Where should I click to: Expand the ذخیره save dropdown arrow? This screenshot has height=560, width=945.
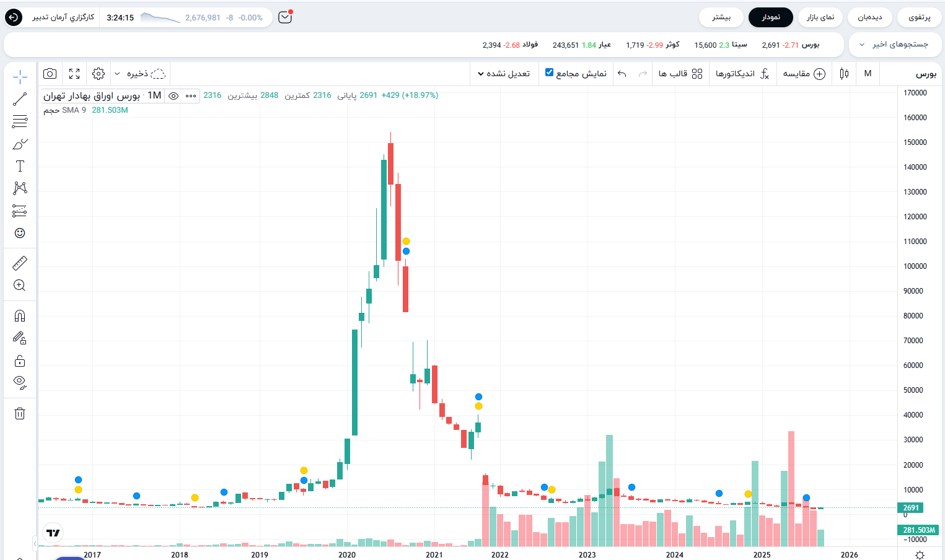[117, 74]
